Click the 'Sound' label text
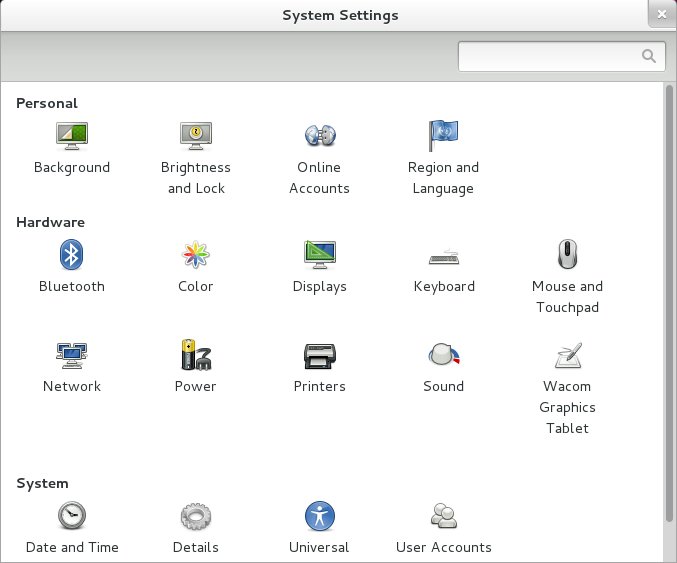The width and height of the screenshot is (677, 563). pyautogui.click(x=444, y=386)
